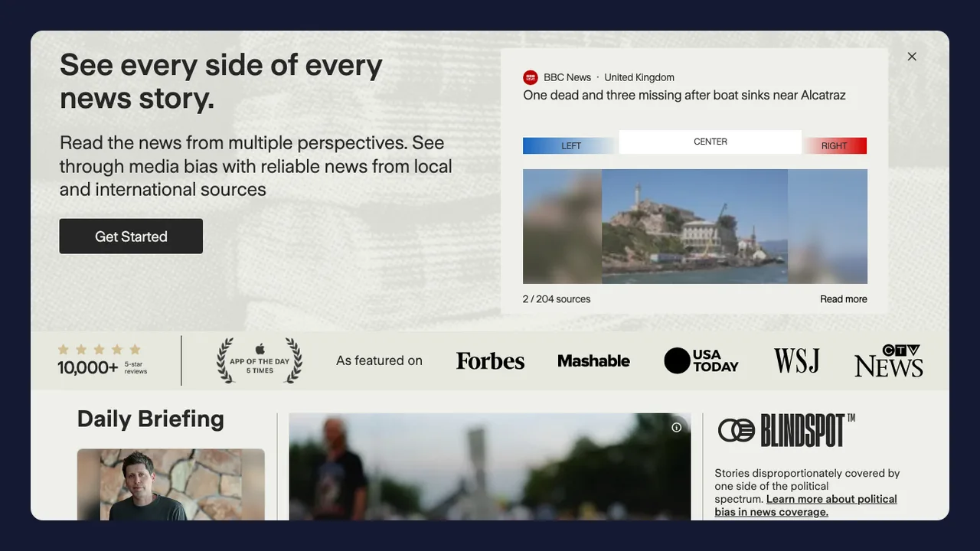Click the App of the Day laurel badge

tap(260, 360)
